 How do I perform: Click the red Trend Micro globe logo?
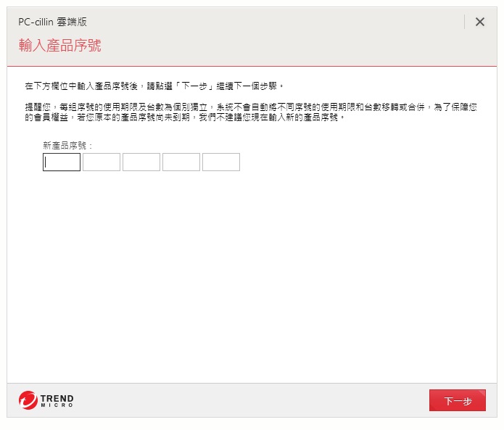tap(28, 400)
